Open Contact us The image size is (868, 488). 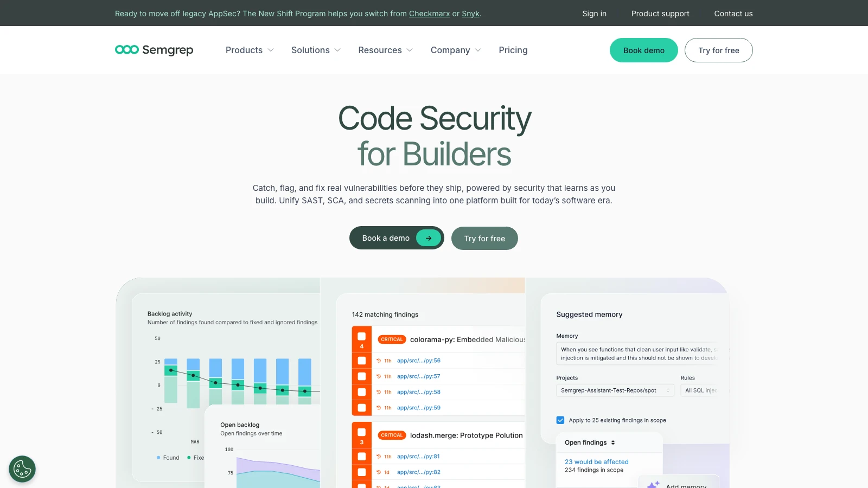click(x=733, y=14)
